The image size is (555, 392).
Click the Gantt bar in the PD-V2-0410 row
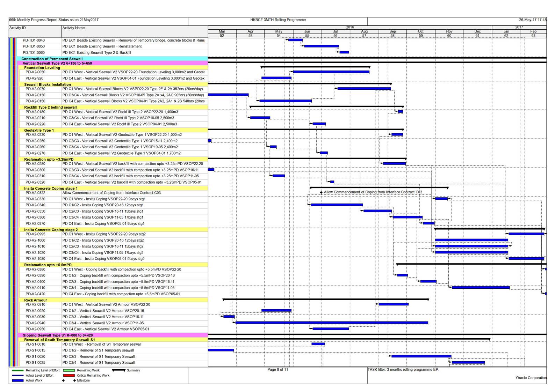coord(481,288)
